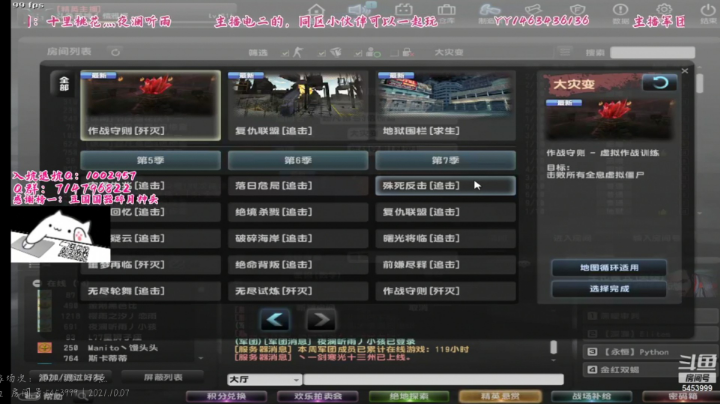The height and width of the screenshot is (404, 720).
Task: Go to next map page arrow
Action: pyautogui.click(x=321, y=320)
